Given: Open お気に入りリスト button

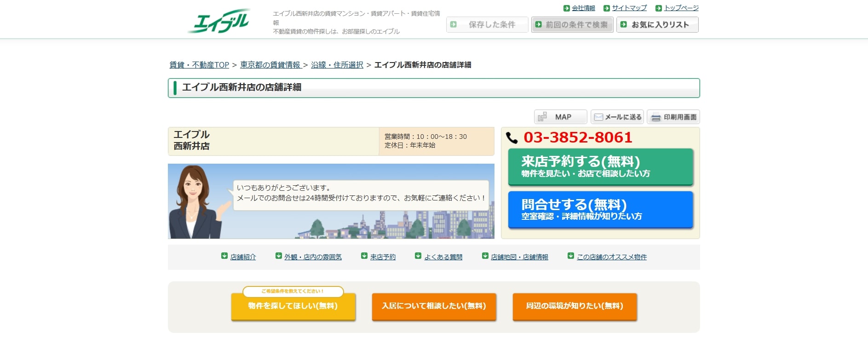Looking at the screenshot, I should click(x=657, y=25).
